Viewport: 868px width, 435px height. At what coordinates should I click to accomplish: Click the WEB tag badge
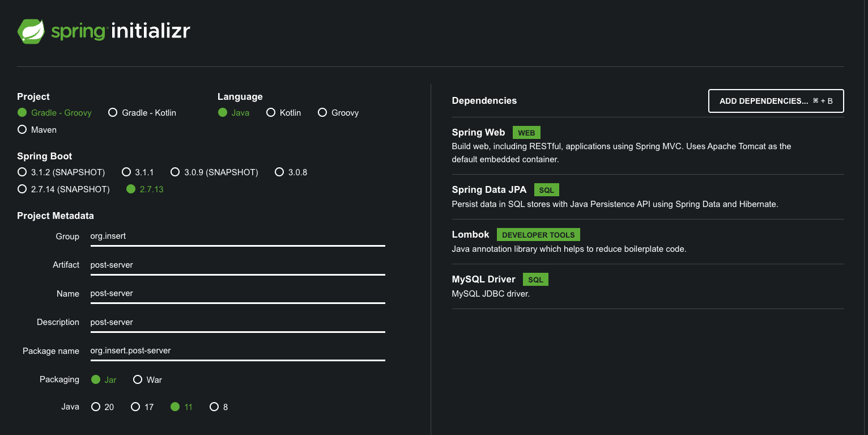coord(526,133)
